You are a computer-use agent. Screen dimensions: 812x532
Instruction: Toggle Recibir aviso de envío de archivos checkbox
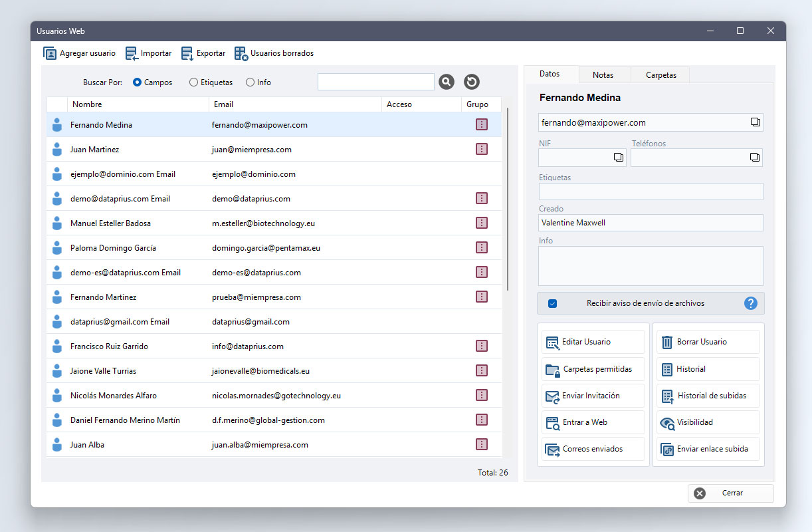coord(552,303)
